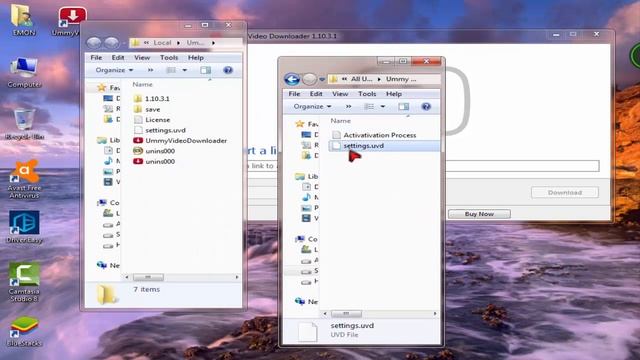
Task: Open the Organize dropdown in left Explorer window
Action: (114, 70)
